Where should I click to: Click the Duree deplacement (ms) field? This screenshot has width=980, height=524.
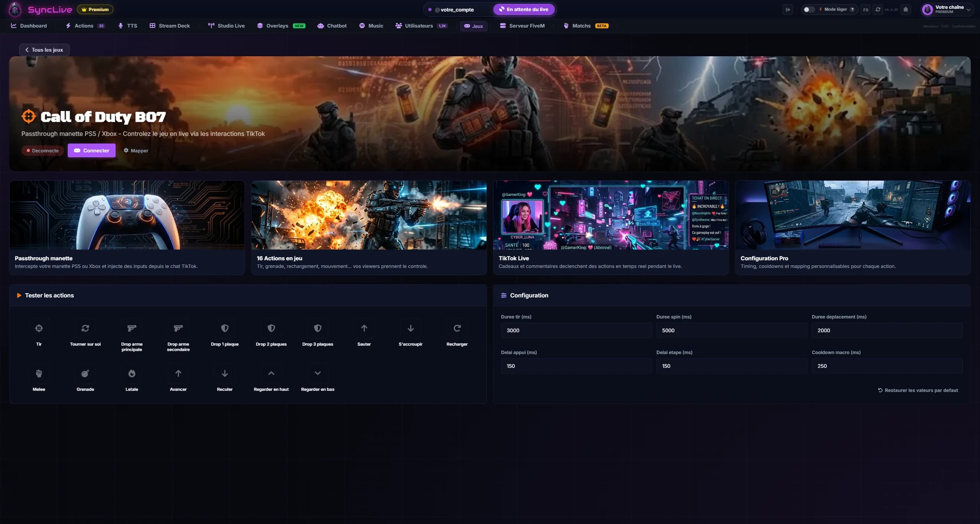pyautogui.click(x=887, y=330)
